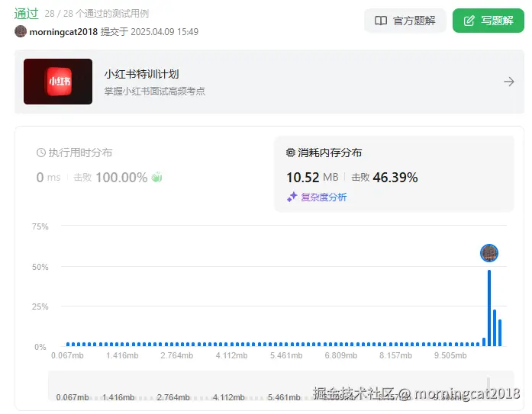The height and width of the screenshot is (414, 532).
Task: Click the clock icon beside 执行用时分布
Action: (x=41, y=152)
